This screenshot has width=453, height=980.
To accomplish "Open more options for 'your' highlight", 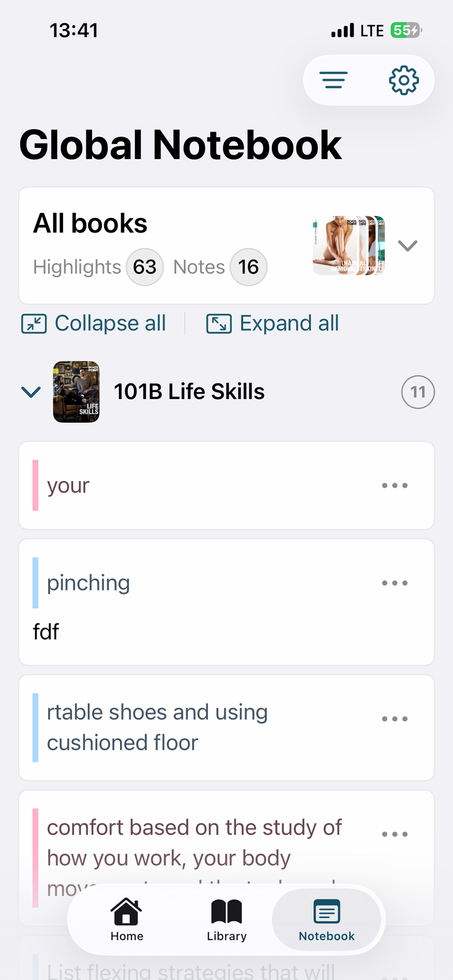I will [395, 485].
